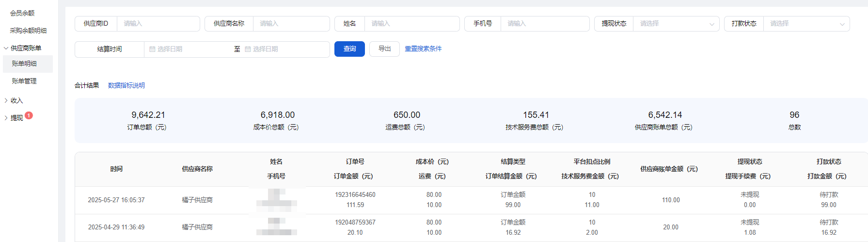The width and height of the screenshot is (868, 242).
Task: Click the 重置搜索条件 link
Action: [423, 49]
